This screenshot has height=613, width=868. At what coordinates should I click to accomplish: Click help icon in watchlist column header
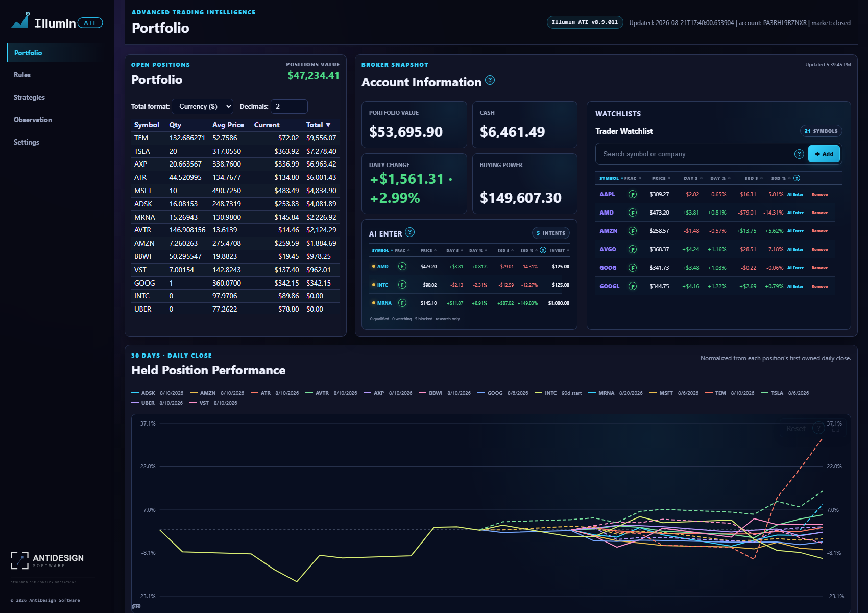797,178
